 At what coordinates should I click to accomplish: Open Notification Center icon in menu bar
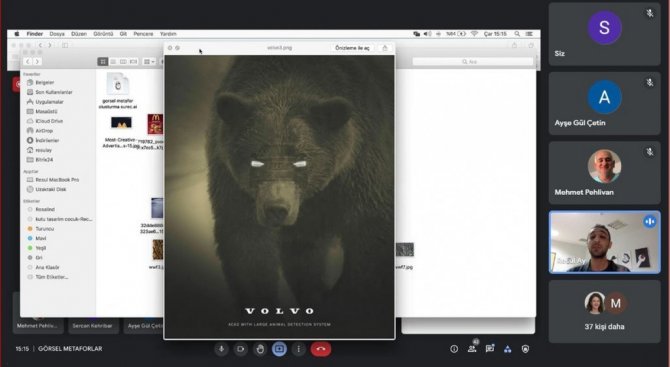click(x=529, y=34)
